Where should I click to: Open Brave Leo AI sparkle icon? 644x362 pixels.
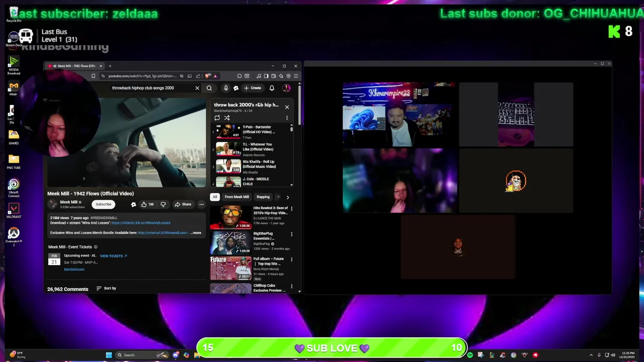coord(281,76)
